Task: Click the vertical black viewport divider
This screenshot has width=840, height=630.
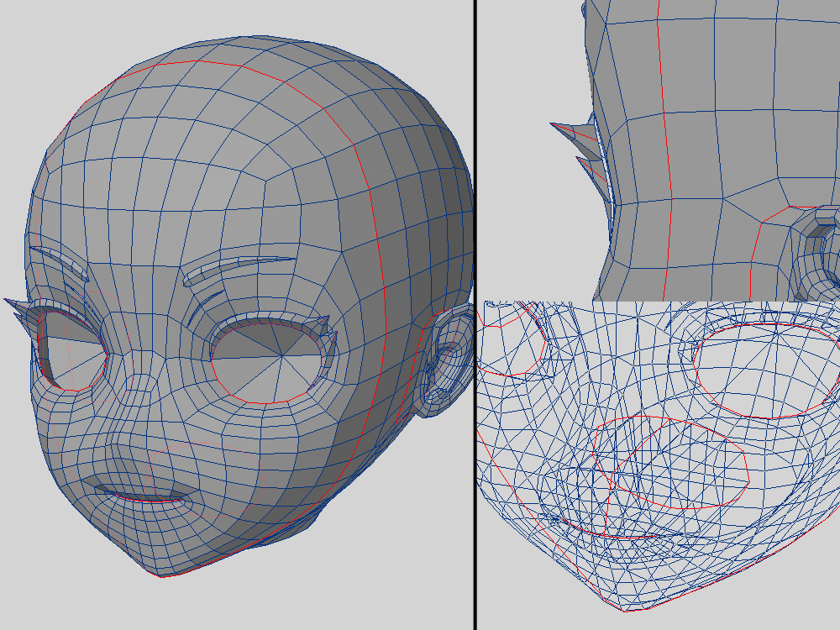Action: (x=475, y=315)
